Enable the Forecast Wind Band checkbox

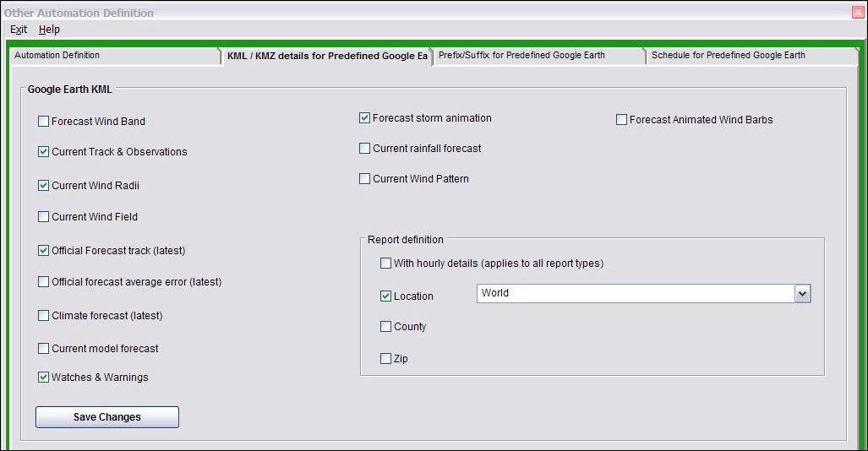click(44, 122)
